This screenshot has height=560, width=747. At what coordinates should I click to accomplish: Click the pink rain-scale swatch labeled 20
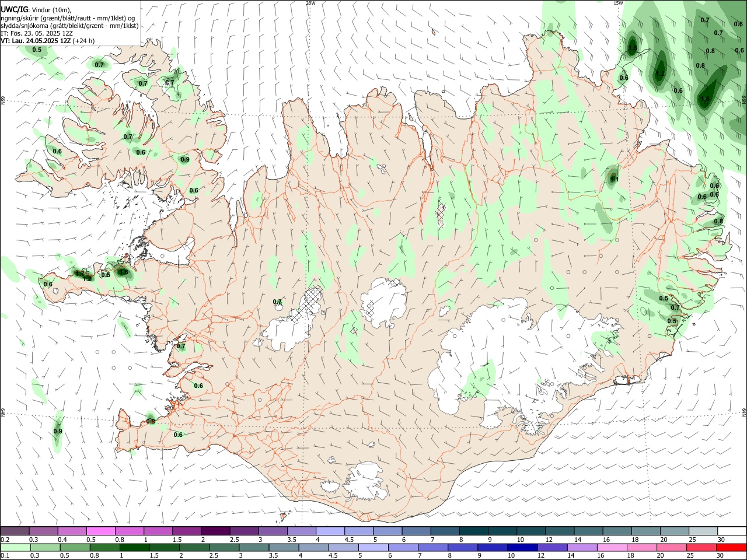click(671, 547)
